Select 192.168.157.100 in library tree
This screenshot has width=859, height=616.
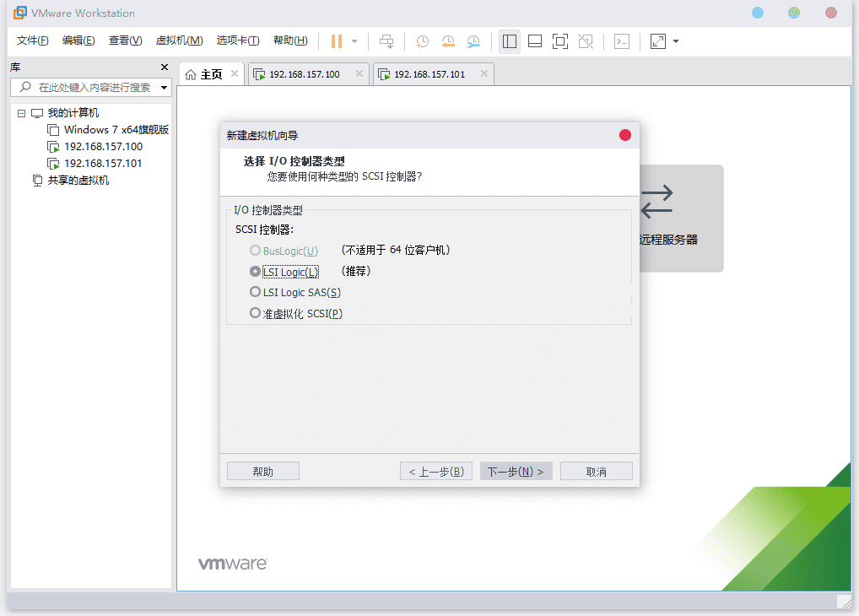tap(103, 146)
